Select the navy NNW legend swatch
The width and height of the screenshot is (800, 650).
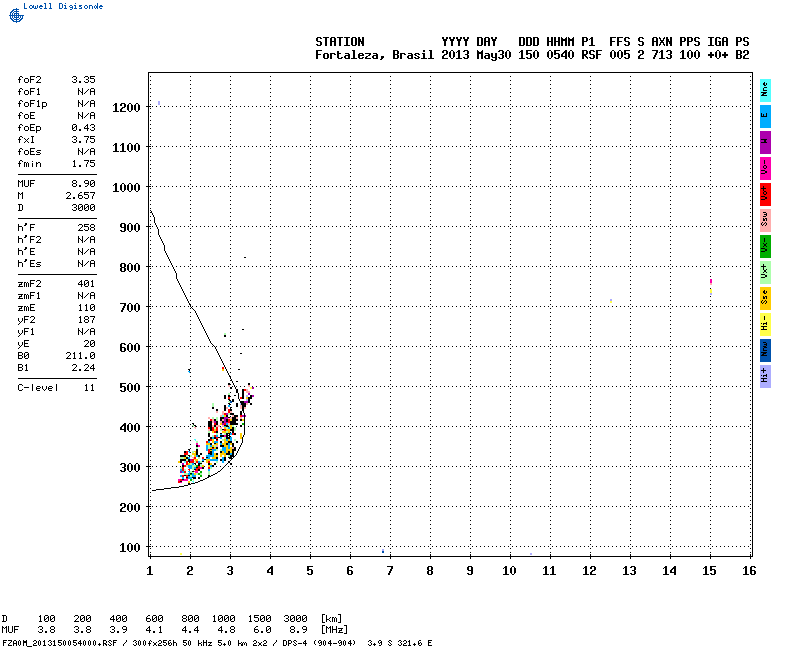(x=765, y=351)
